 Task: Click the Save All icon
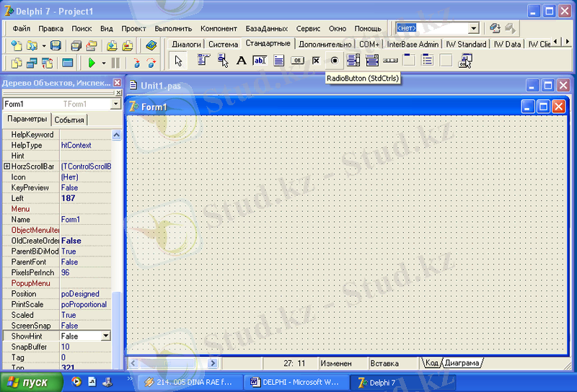[76, 45]
